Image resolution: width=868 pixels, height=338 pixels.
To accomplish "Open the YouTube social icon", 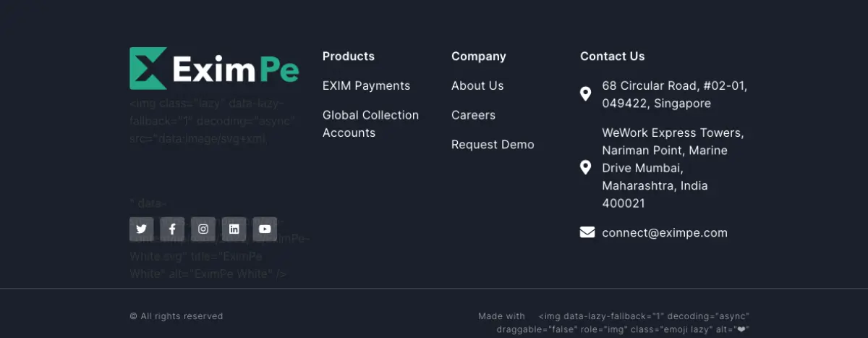I will (265, 229).
